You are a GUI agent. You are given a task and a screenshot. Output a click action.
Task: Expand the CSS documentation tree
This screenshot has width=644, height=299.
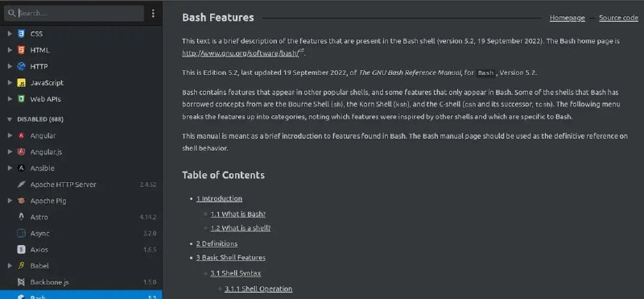tap(10, 34)
